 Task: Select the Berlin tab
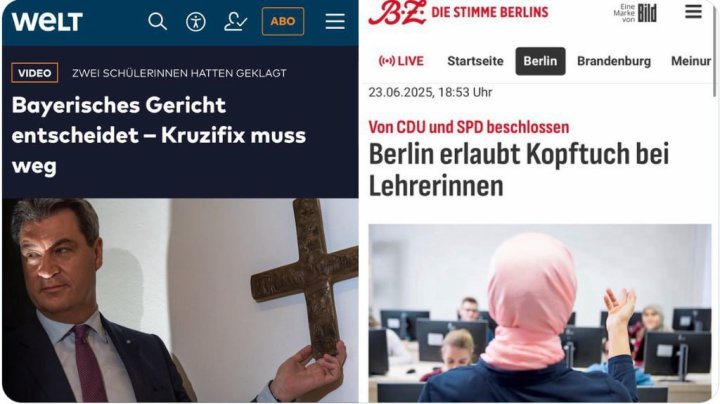tap(540, 61)
